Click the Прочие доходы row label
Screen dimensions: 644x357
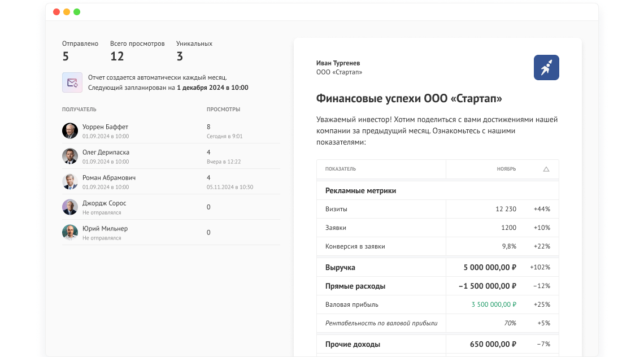(x=353, y=344)
